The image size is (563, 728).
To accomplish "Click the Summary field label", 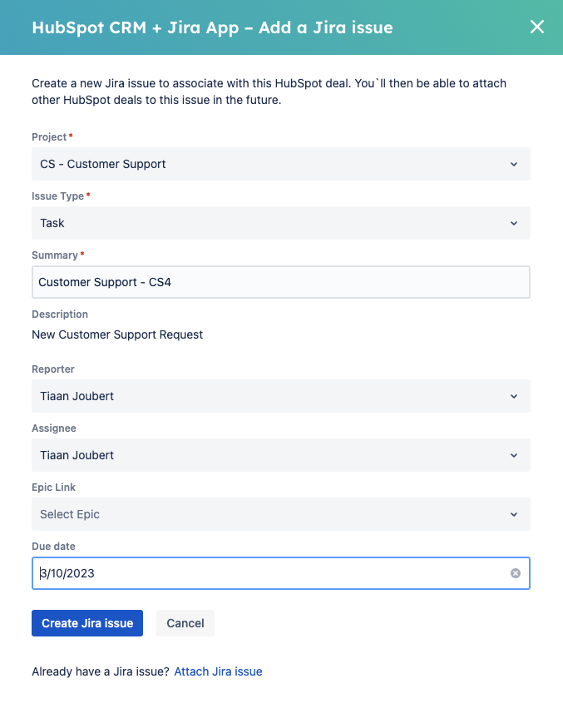I will 55,255.
